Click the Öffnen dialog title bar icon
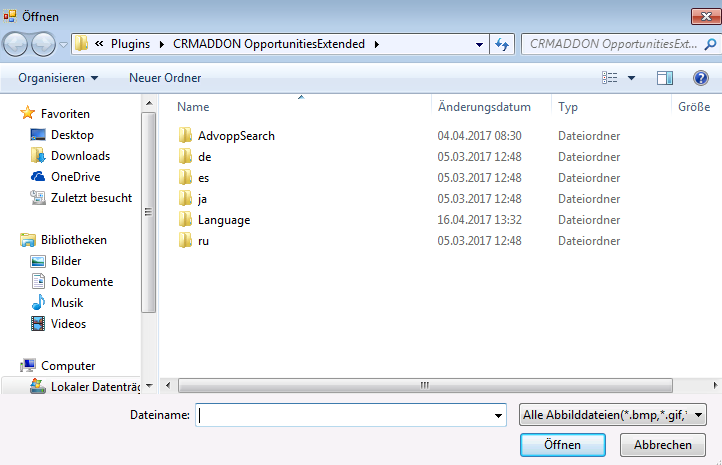 [x=10, y=17]
